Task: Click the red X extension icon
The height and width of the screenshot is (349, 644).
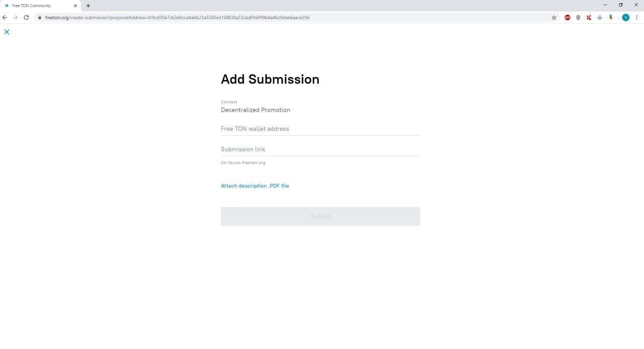Action: pos(589,18)
